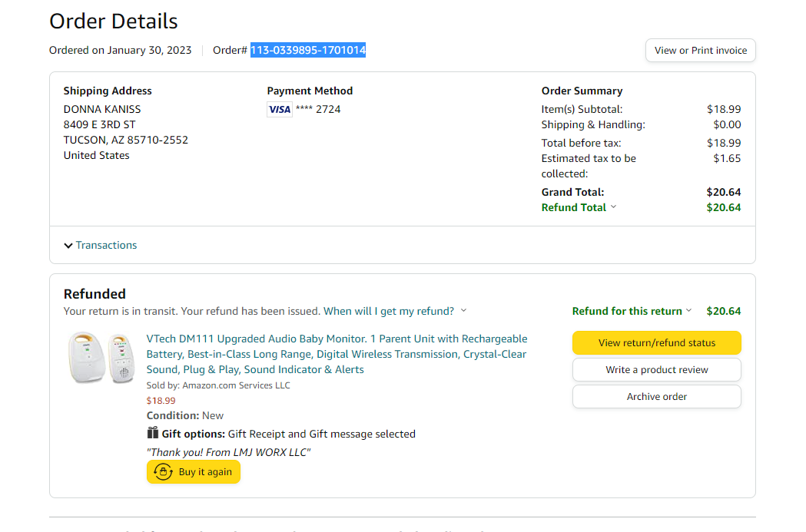The image size is (806, 532).
Task: Expand the Refund for this return dropdown
Action: 632,311
